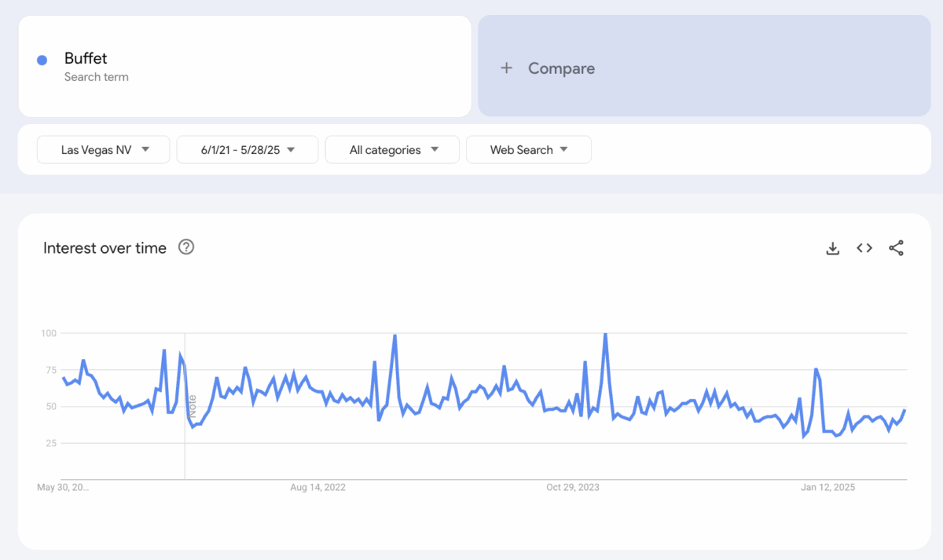
Task: Click the Jan 12, 2025 axis label
Action: click(828, 488)
